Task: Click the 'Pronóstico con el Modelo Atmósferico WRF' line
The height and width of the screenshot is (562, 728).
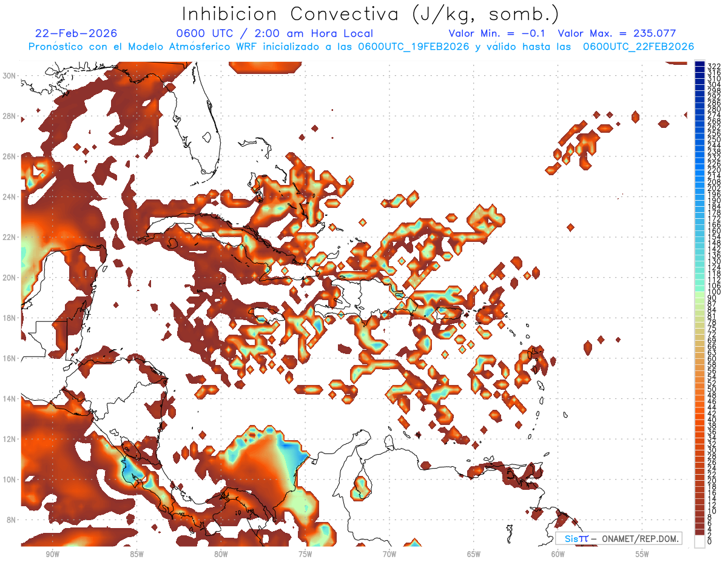Action: point(362,47)
